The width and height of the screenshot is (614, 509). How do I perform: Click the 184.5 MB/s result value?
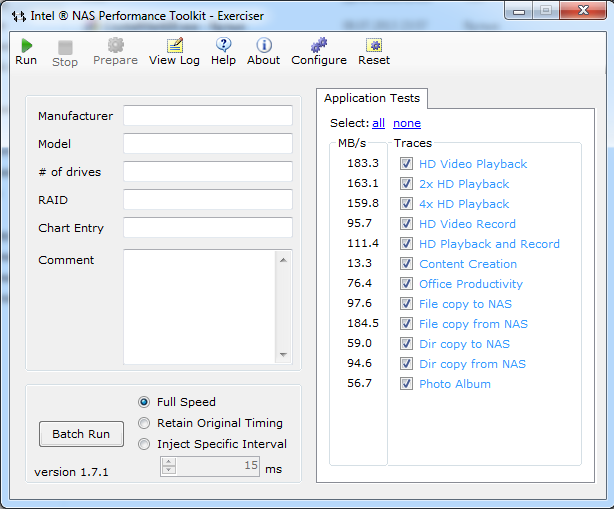coord(363,323)
